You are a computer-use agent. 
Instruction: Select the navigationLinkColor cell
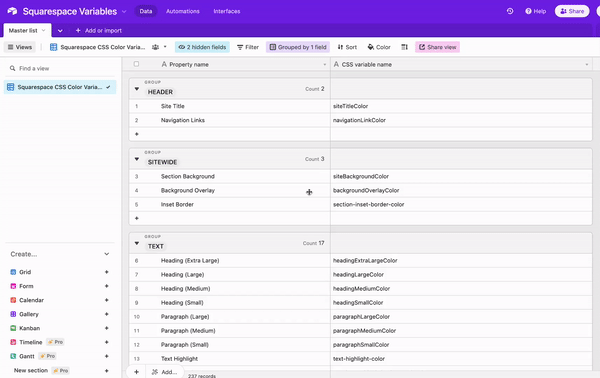point(461,120)
